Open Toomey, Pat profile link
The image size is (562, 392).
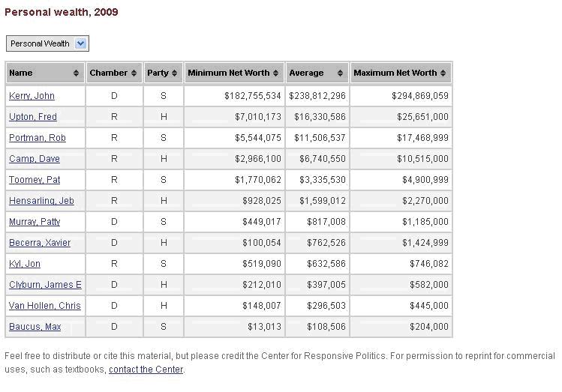click(35, 180)
